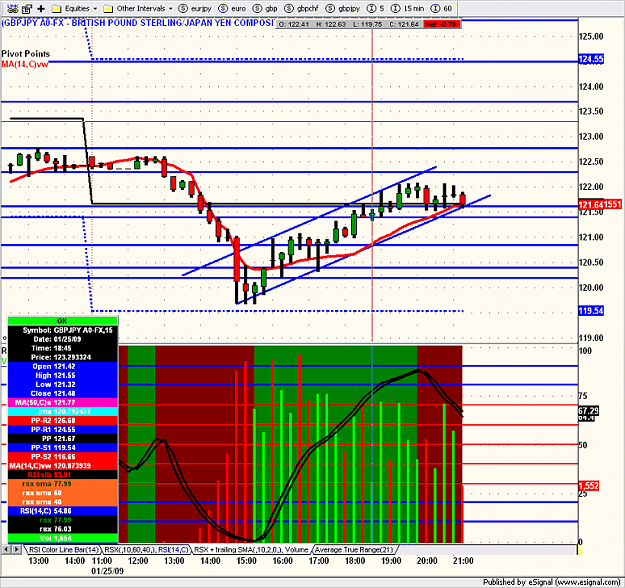Switch to the 5 minute interval
625x588 pixels.
tap(376, 8)
